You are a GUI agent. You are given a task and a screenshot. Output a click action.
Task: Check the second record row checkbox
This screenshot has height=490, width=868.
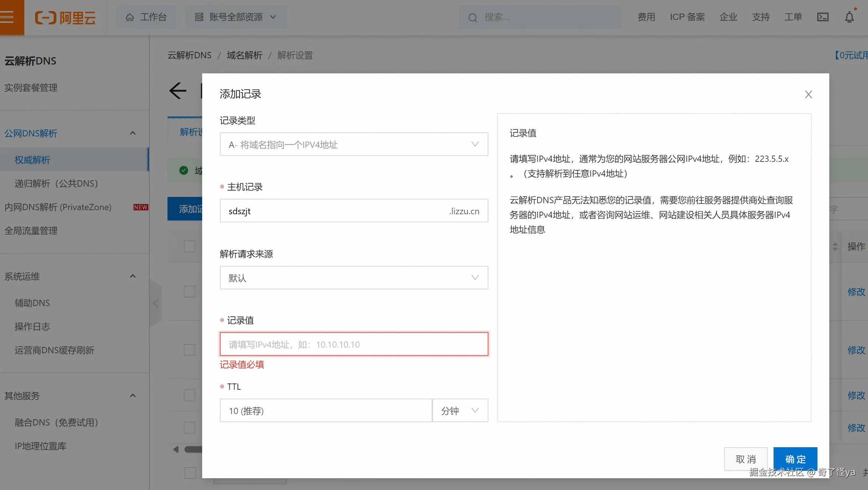(190, 350)
